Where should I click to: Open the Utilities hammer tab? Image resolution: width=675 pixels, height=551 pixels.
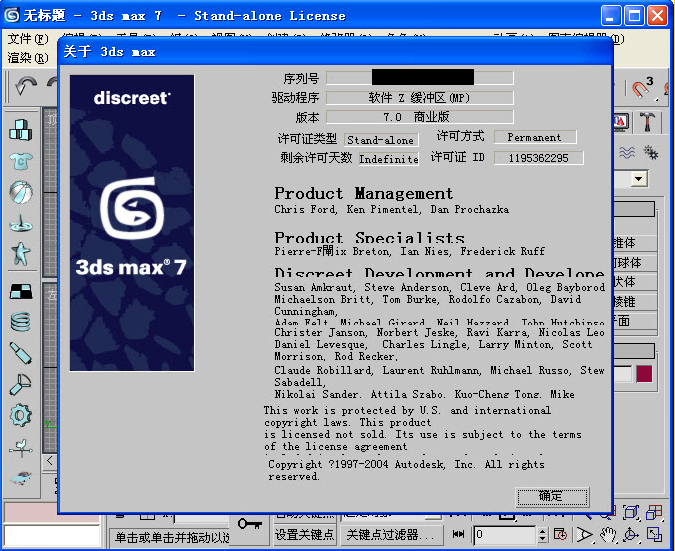(647, 122)
